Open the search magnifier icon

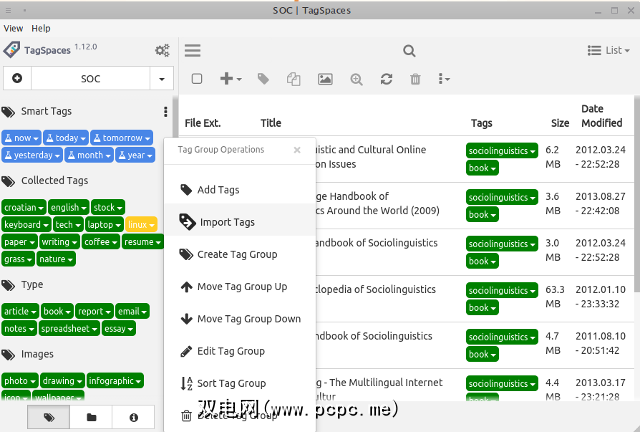[x=409, y=51]
